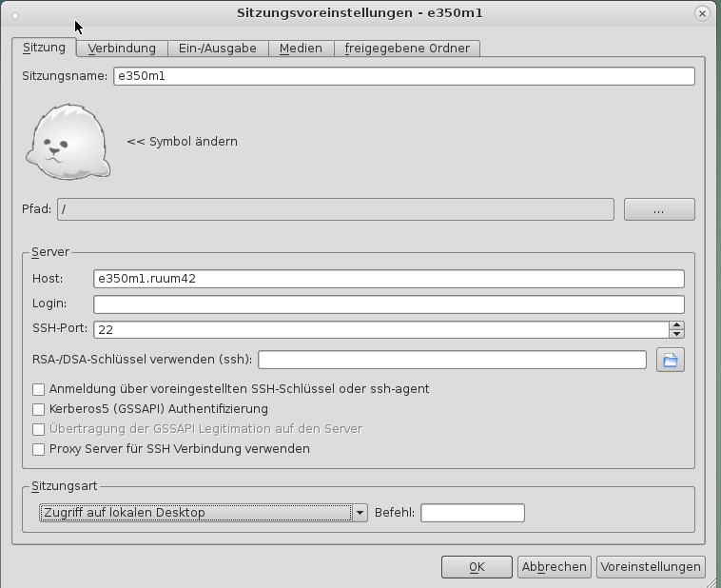This screenshot has height=588, width=721.
Task: Select the Medien tab
Action: pos(301,49)
